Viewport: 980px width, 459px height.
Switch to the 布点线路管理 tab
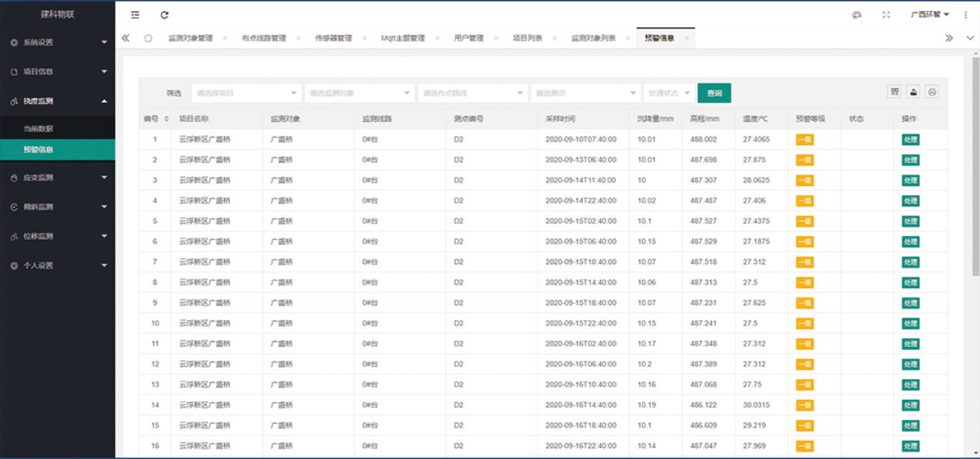(264, 38)
